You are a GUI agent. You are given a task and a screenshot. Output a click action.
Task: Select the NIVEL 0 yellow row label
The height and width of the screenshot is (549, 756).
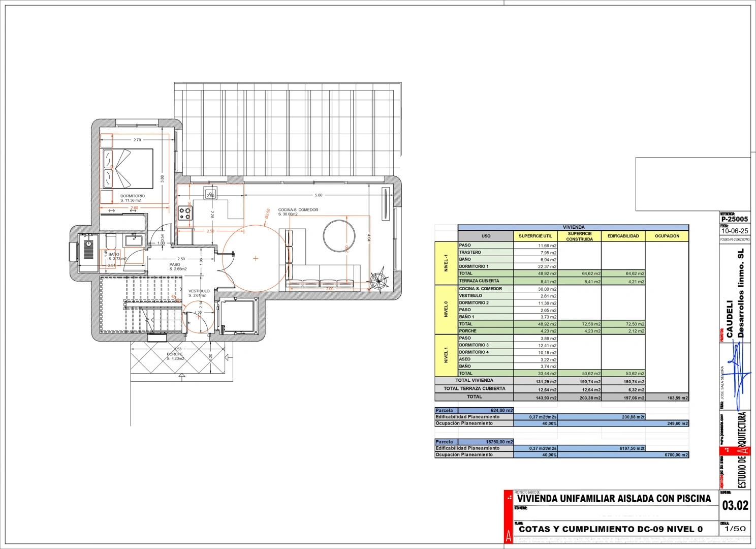coord(446,309)
